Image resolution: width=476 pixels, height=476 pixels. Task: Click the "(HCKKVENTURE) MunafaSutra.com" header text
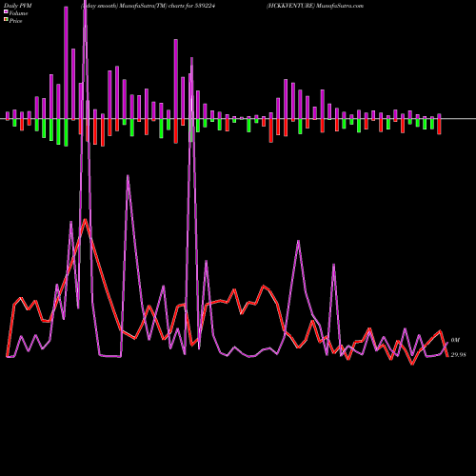click(x=315, y=6)
